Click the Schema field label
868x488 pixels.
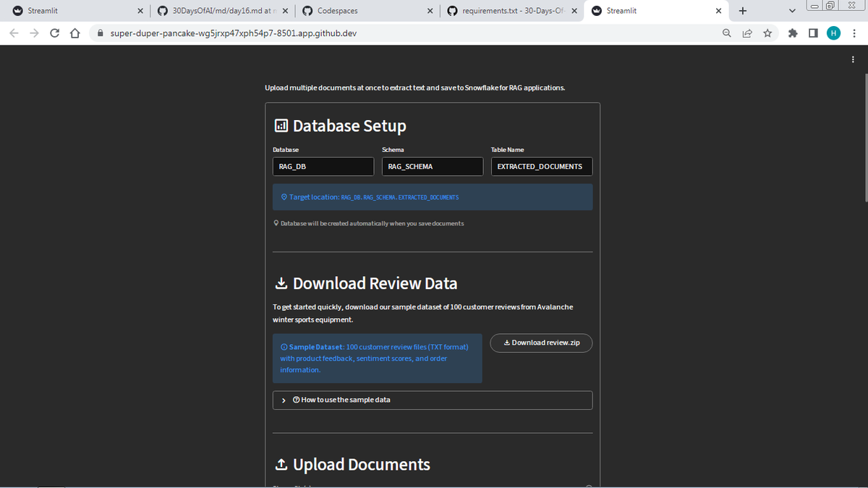393,150
